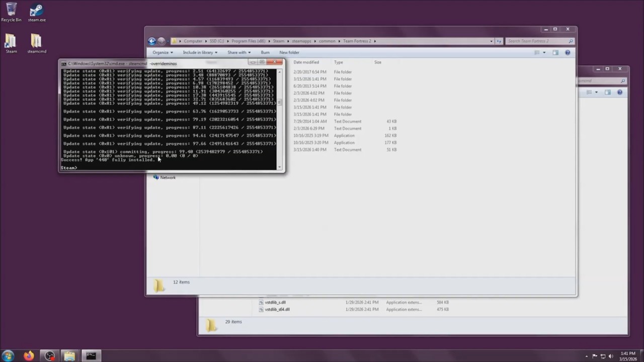Click cmd window title bar icon
Image resolution: width=644 pixels, height=362 pixels.
point(64,63)
